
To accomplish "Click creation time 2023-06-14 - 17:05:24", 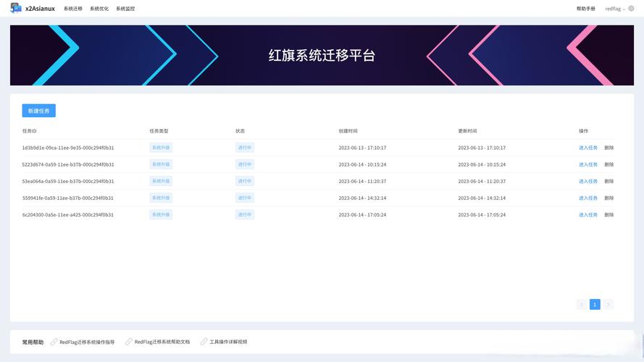I will (362, 215).
